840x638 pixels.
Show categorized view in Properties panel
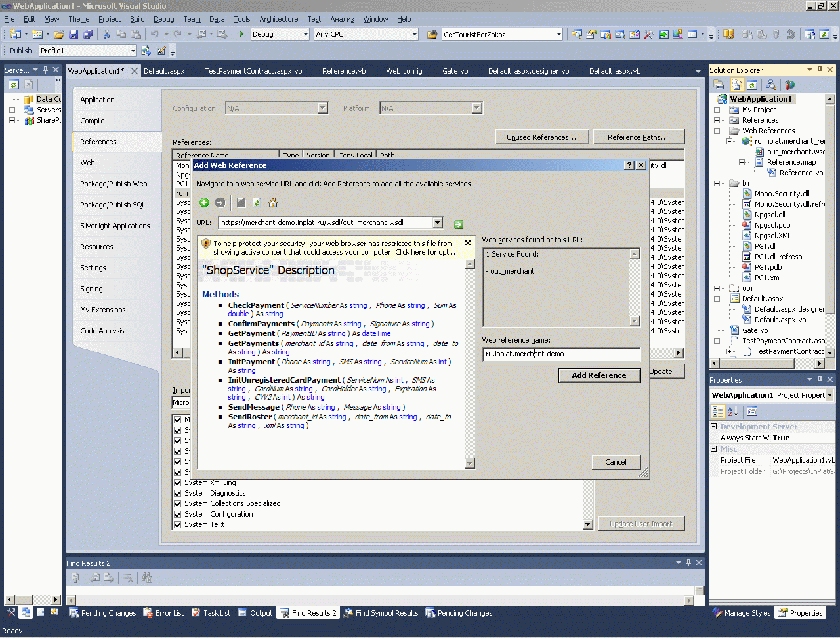[x=719, y=412]
